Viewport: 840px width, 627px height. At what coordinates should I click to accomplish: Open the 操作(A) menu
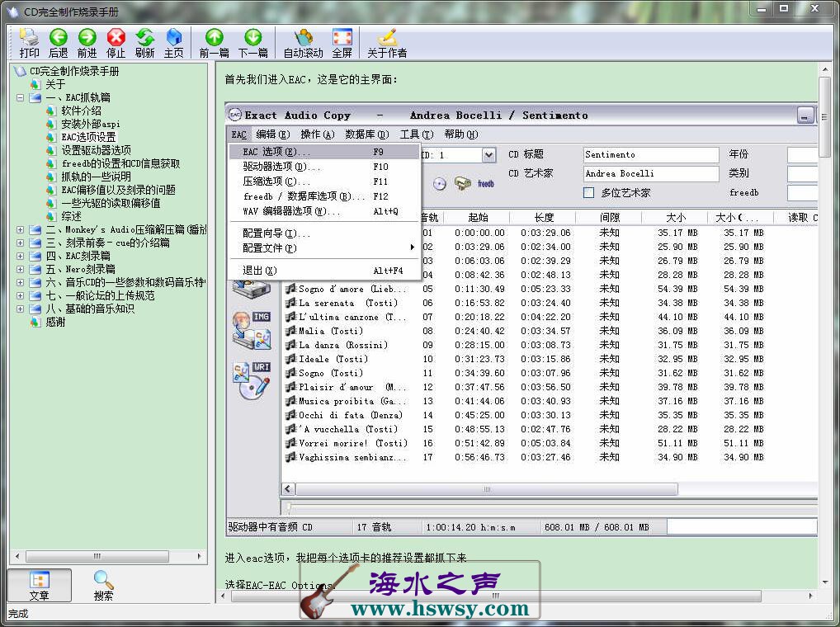(317, 134)
